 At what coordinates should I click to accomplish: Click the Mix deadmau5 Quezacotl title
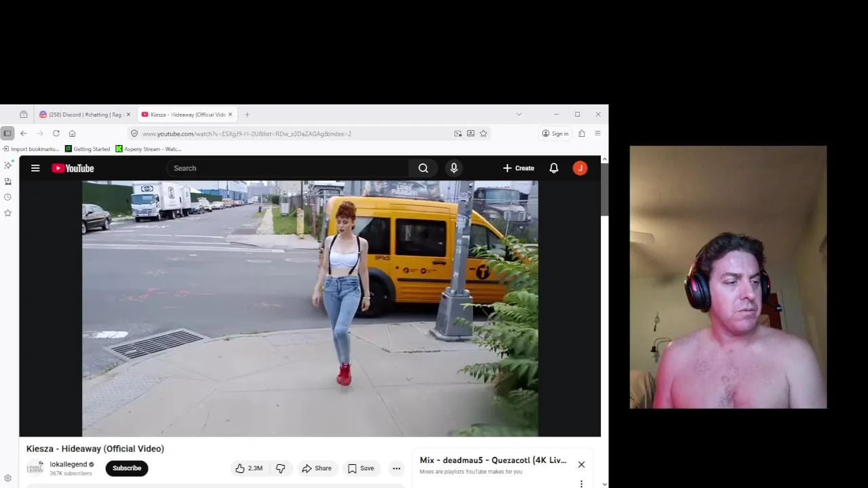click(493, 460)
